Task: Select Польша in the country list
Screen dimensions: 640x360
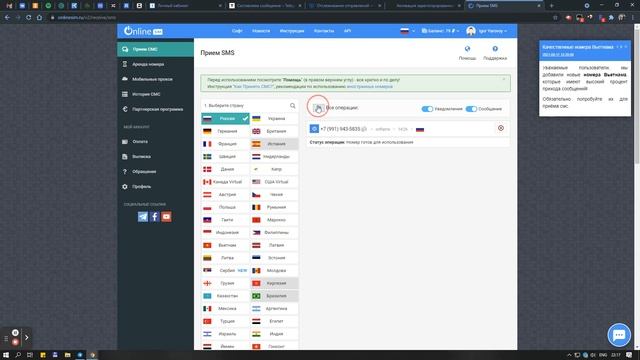Action: point(225,207)
